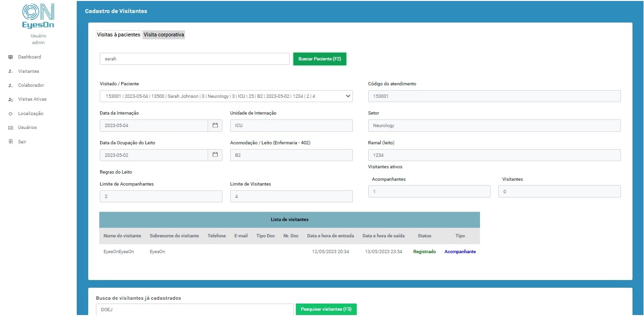
Task: Switch to Visita corporativa tab
Action: click(164, 35)
